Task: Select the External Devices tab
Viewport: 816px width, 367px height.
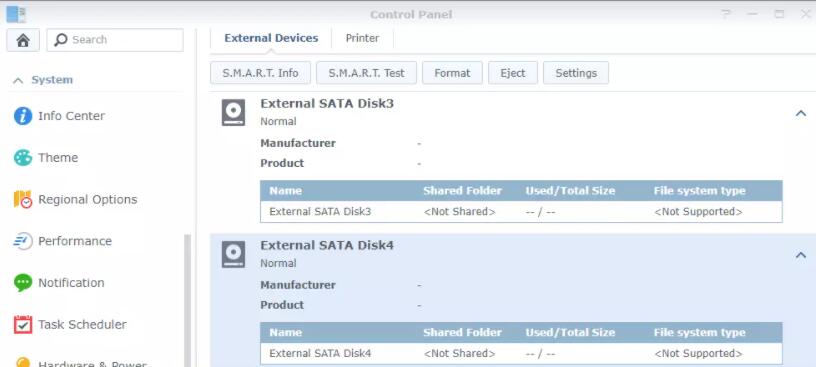Action: coord(271,38)
